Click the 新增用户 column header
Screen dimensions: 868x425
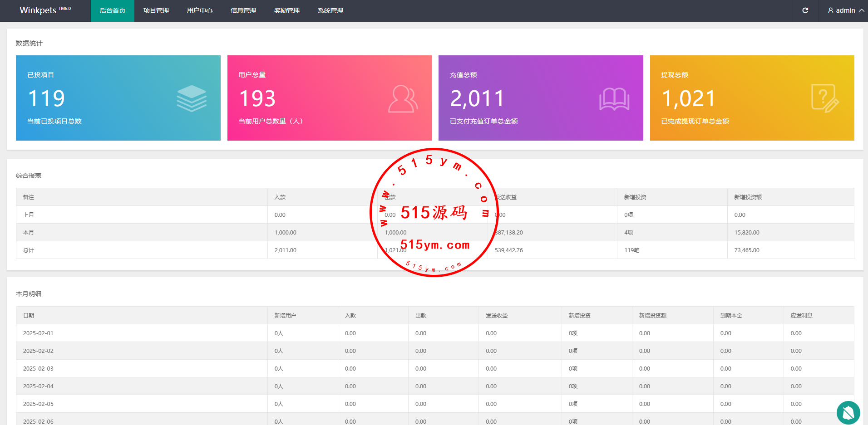point(285,315)
